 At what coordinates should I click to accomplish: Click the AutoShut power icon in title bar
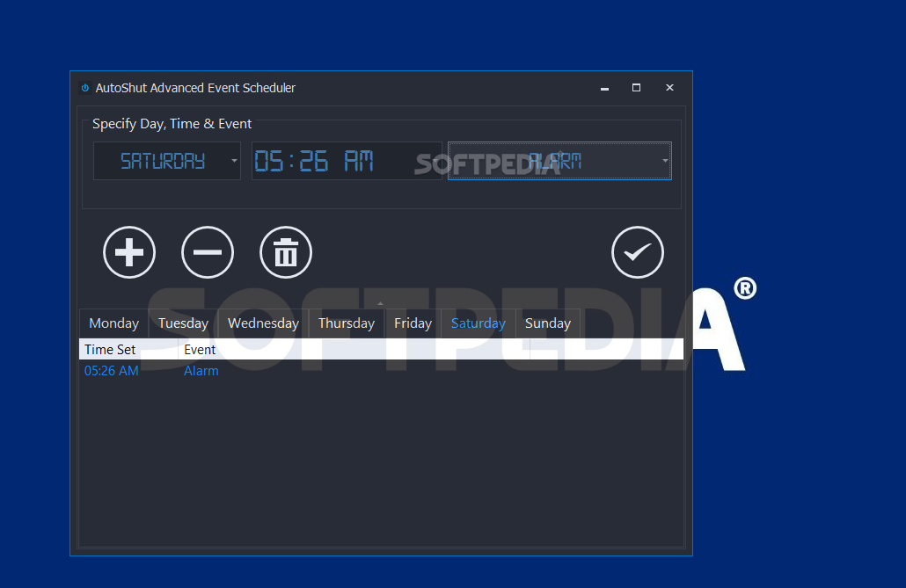tap(85, 88)
